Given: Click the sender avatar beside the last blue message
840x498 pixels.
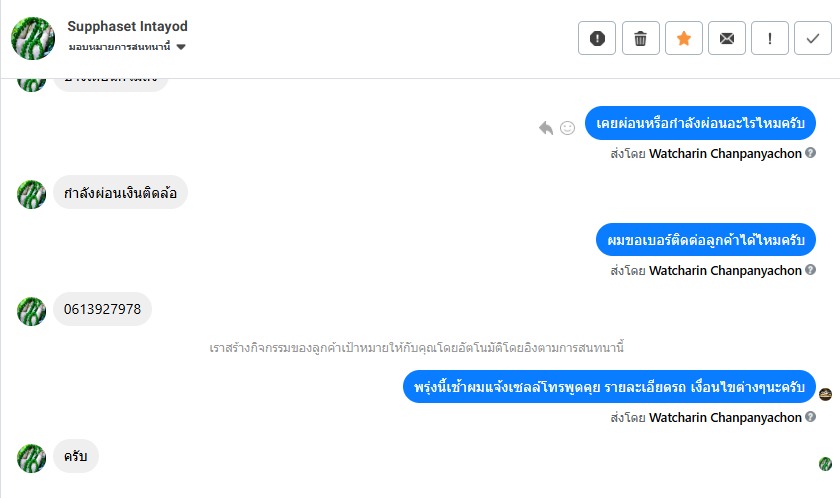Looking at the screenshot, I should (825, 394).
